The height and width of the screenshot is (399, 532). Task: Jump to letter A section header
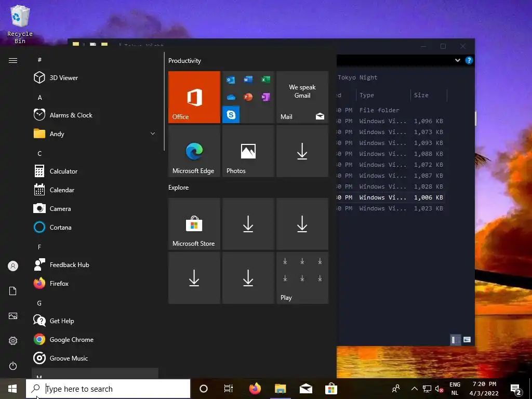coord(39,98)
